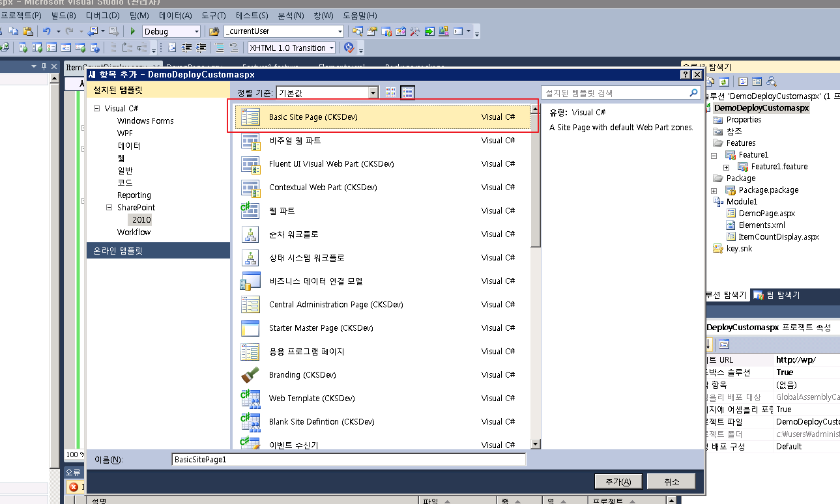Select the Branding (CKSDev) brush icon

click(250, 375)
